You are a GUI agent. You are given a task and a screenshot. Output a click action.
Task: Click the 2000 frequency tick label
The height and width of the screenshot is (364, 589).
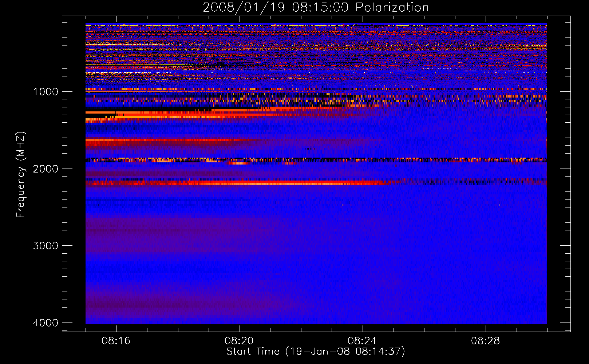[x=46, y=169]
